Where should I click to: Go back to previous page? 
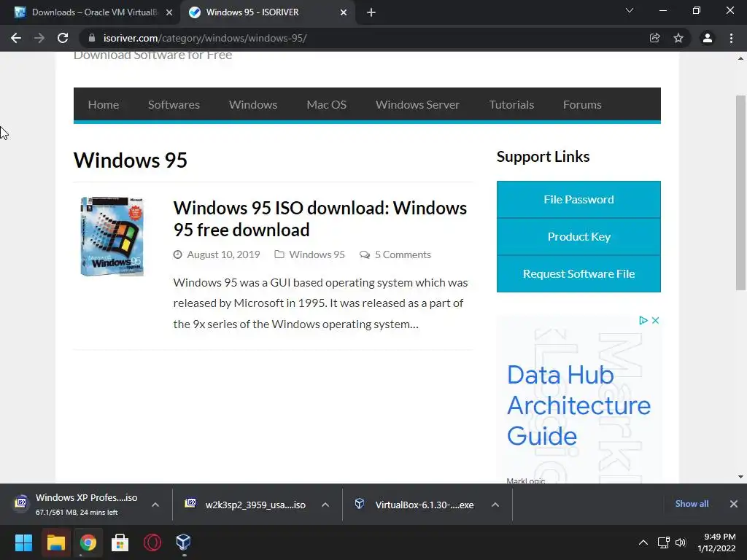point(16,38)
